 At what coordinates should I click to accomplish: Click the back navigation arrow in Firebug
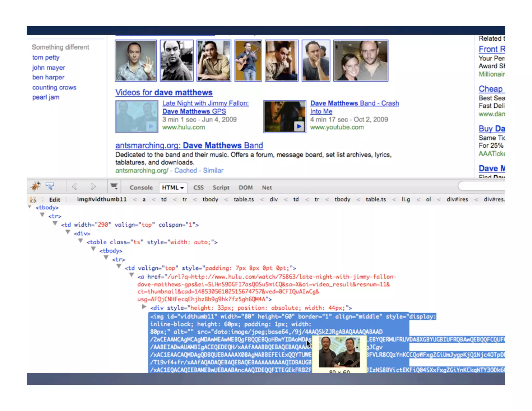75,187
